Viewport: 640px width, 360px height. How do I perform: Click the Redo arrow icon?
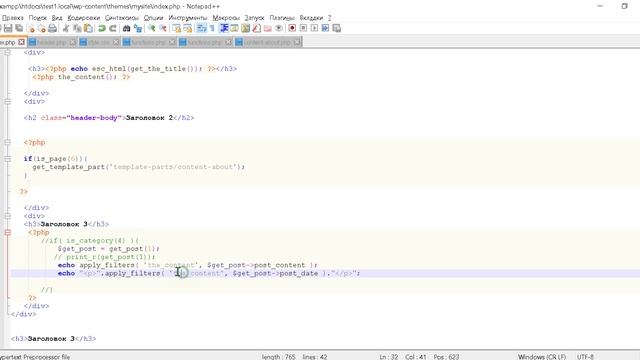point(113,28)
